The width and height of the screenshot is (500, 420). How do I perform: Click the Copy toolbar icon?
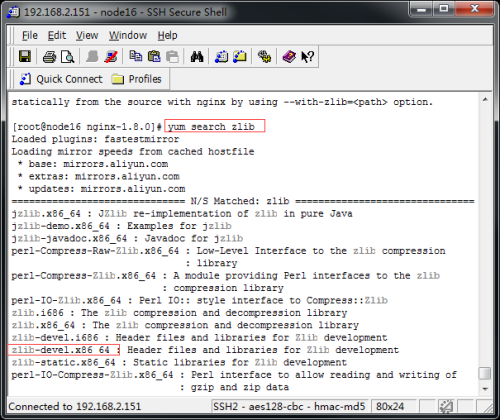coord(136,56)
